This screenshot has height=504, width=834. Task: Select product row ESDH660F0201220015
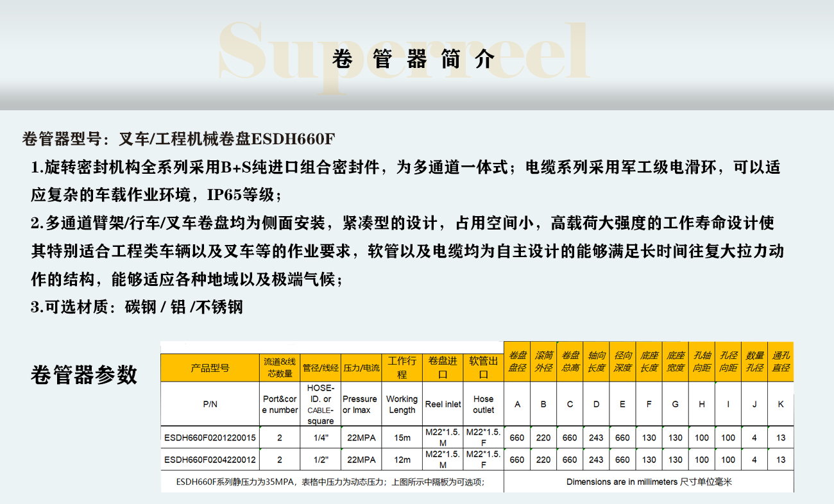pyautogui.click(x=210, y=438)
